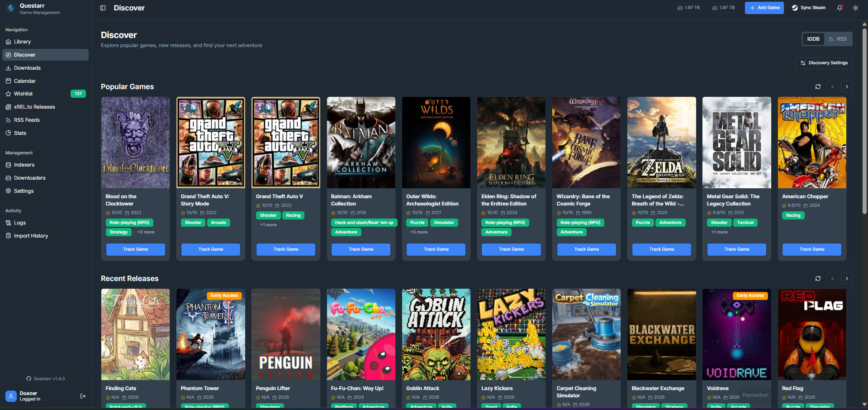868x410 pixels.
Task: Open Stats page
Action: [x=45, y=133]
